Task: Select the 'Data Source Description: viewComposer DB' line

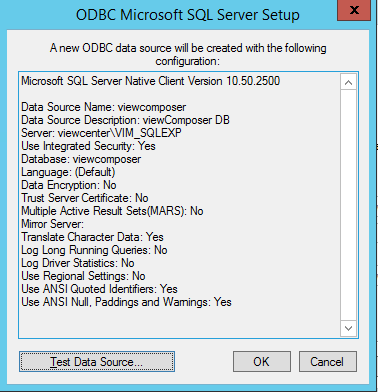Action: [x=125, y=120]
